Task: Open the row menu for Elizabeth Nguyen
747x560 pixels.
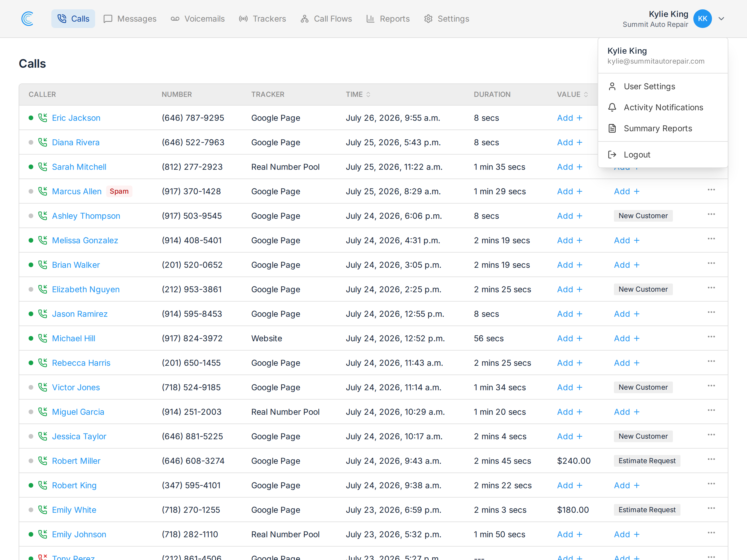Action: pos(711,288)
